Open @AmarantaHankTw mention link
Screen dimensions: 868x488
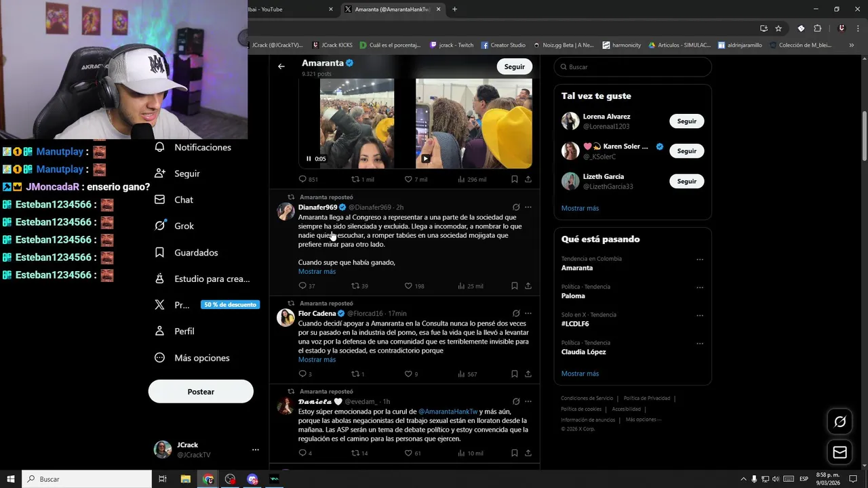pos(448,411)
